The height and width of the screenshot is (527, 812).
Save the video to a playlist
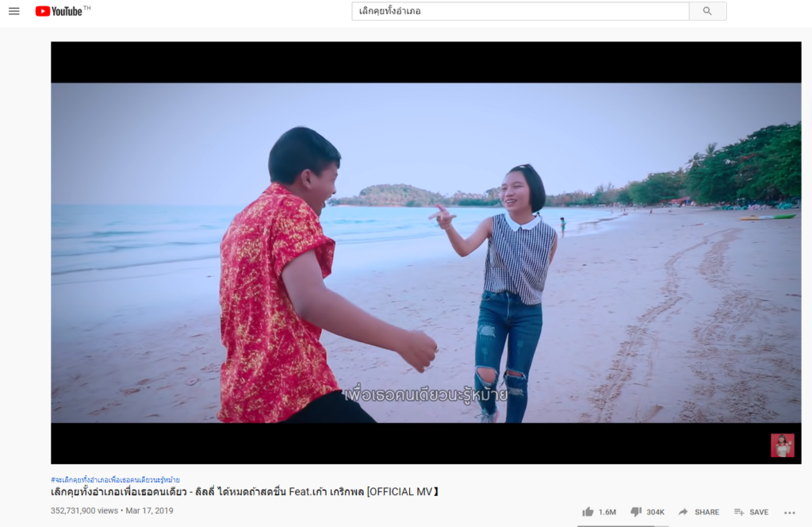coord(752,512)
